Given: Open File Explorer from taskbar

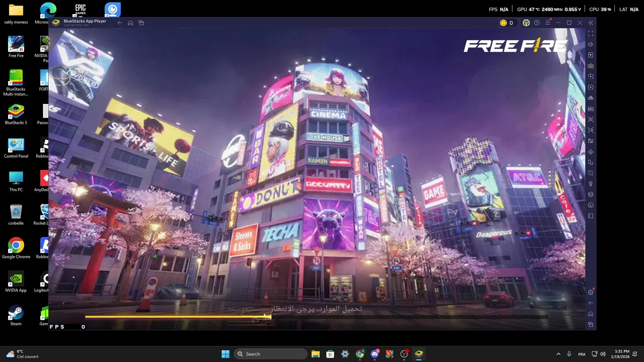Looking at the screenshot, I should (315, 354).
